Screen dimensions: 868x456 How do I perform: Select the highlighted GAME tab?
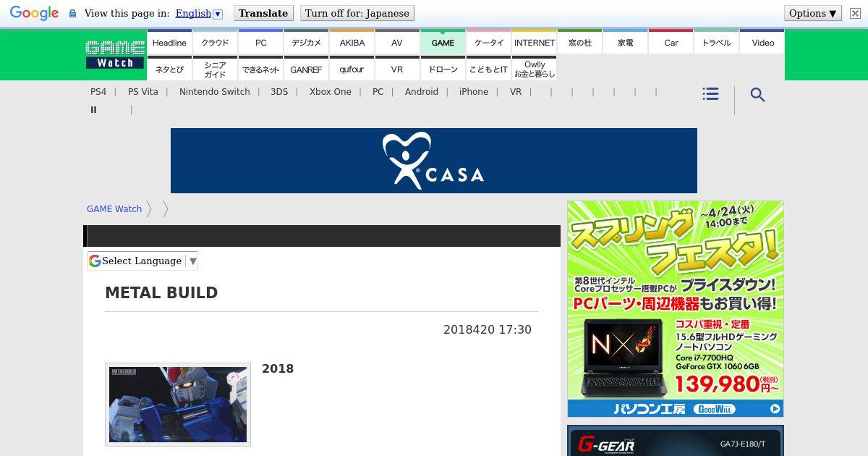[443, 43]
